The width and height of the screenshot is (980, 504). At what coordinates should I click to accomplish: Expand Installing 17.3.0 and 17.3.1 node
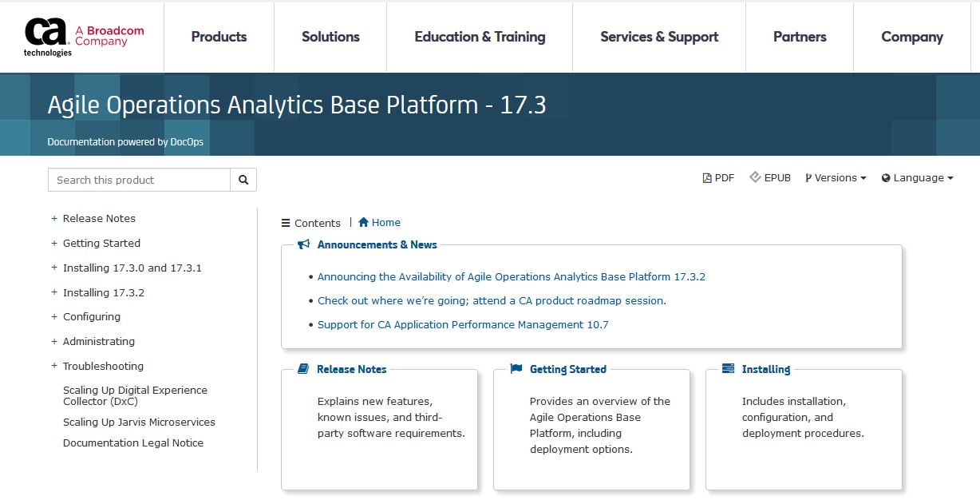tap(54, 268)
